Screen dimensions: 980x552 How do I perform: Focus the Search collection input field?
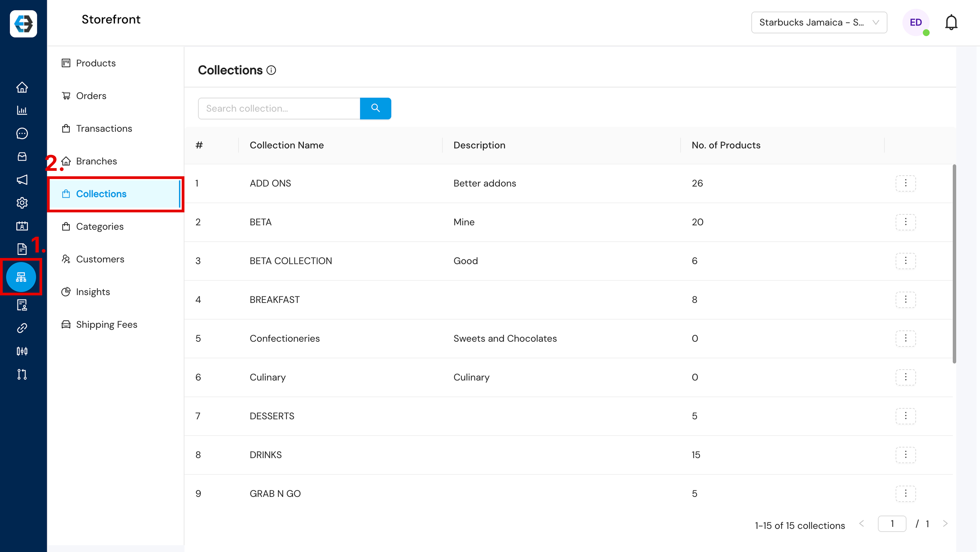pyautogui.click(x=279, y=108)
